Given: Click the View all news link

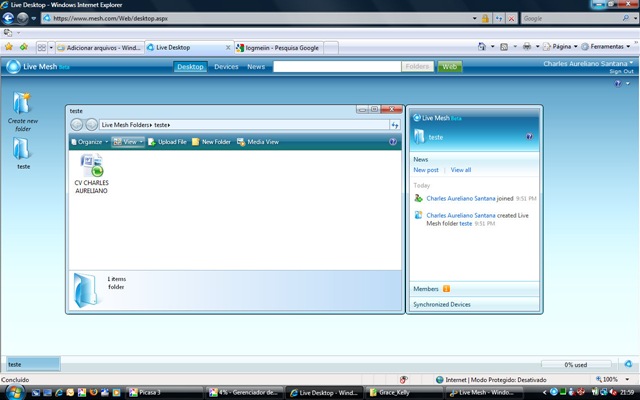Looking at the screenshot, I should (460, 170).
